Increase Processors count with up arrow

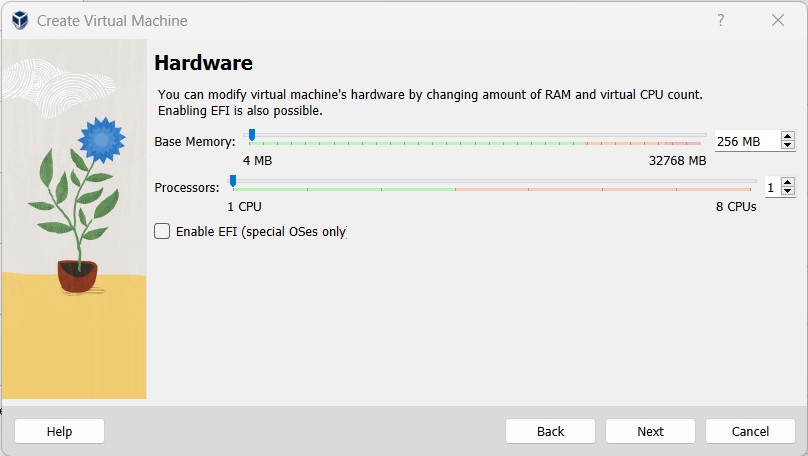pyautogui.click(x=787, y=182)
